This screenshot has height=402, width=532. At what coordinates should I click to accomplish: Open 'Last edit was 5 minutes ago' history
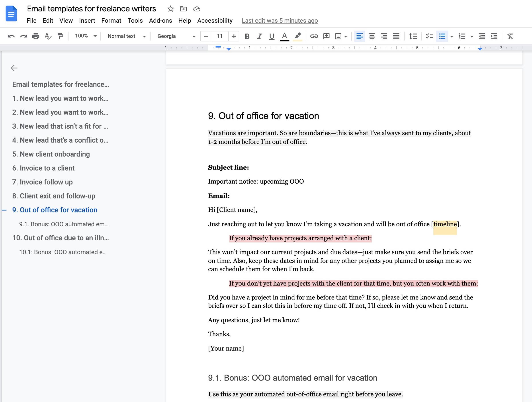click(x=280, y=21)
